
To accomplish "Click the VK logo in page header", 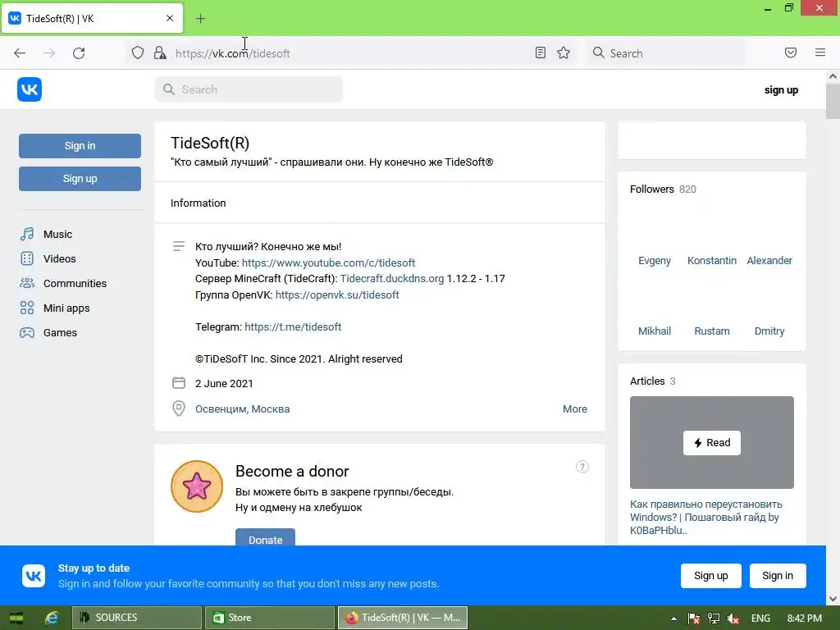I will [30, 89].
